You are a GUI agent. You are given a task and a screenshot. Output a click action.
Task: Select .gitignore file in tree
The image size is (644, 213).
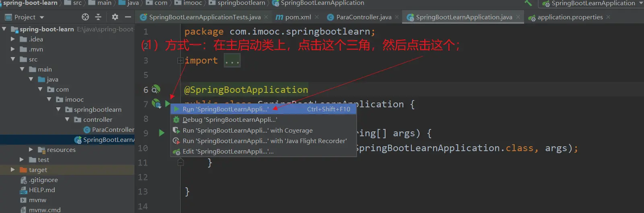39,180
